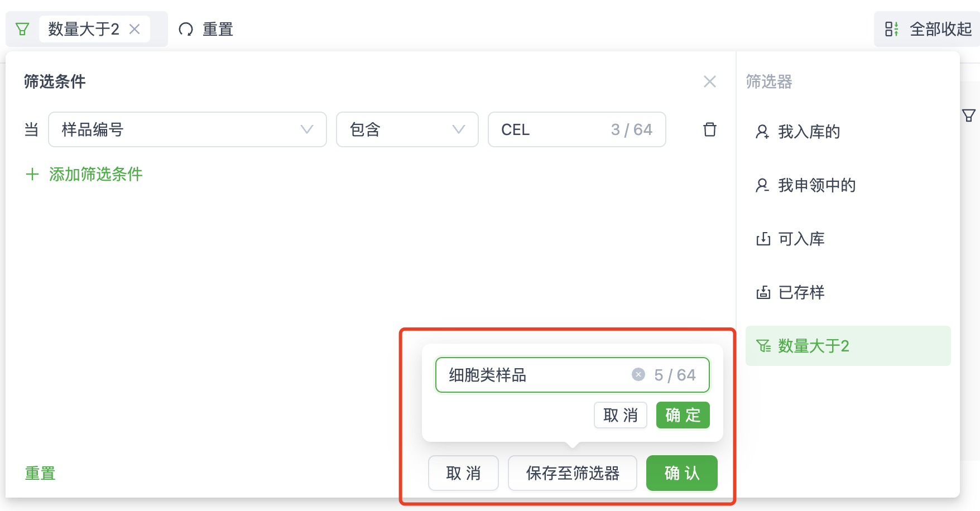Click the 全部收起 collapse icon
The height and width of the screenshot is (511, 980).
[x=892, y=29]
